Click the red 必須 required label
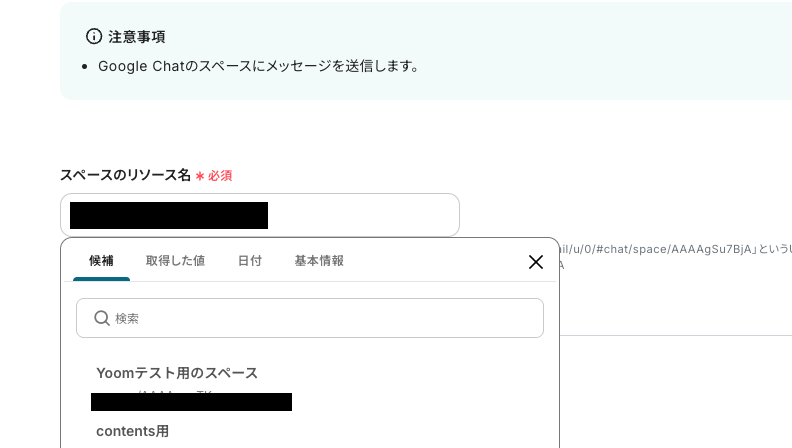Viewport: 792px width, 448px height. [220, 176]
